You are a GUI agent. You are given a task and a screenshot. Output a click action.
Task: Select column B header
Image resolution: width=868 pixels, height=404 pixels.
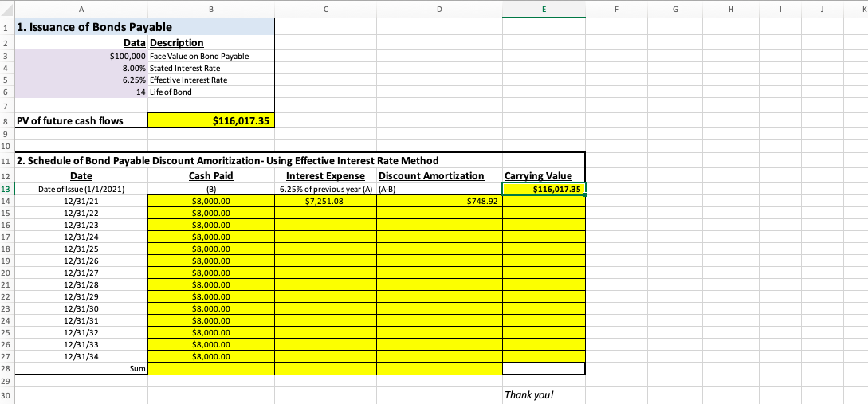(211, 9)
